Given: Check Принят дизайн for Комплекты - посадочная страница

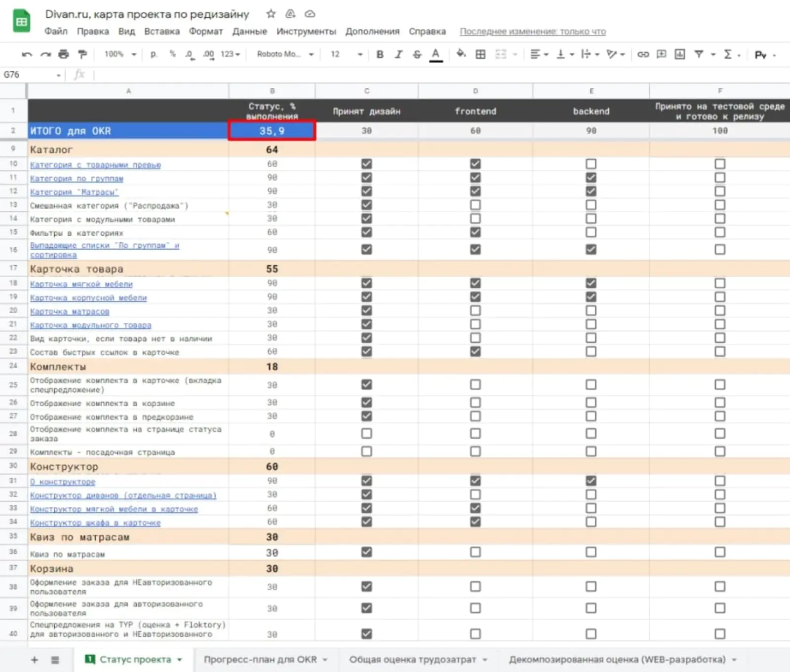Looking at the screenshot, I should [x=366, y=451].
